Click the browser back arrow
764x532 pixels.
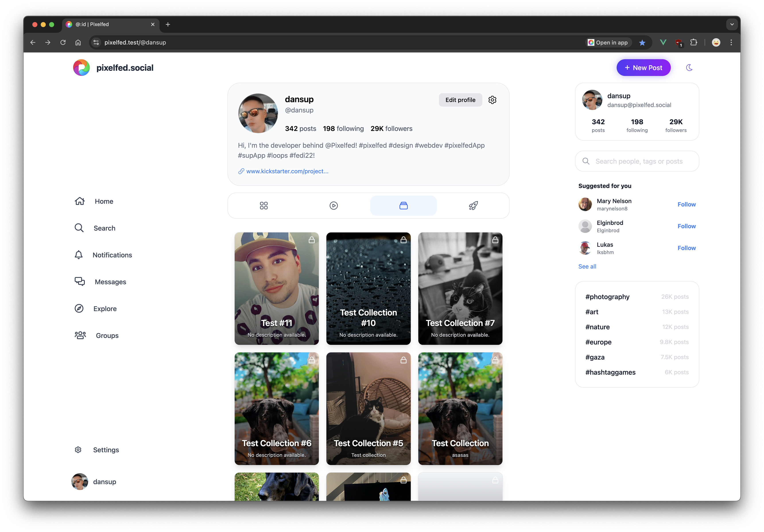pos(33,42)
